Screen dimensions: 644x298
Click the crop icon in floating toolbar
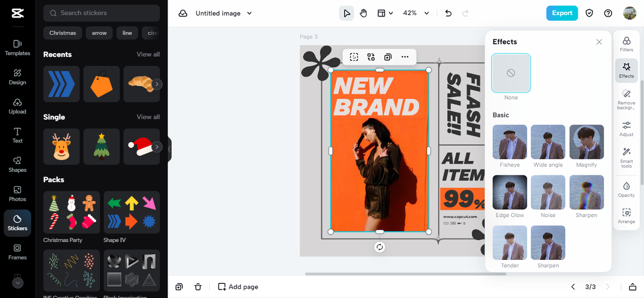(354, 57)
